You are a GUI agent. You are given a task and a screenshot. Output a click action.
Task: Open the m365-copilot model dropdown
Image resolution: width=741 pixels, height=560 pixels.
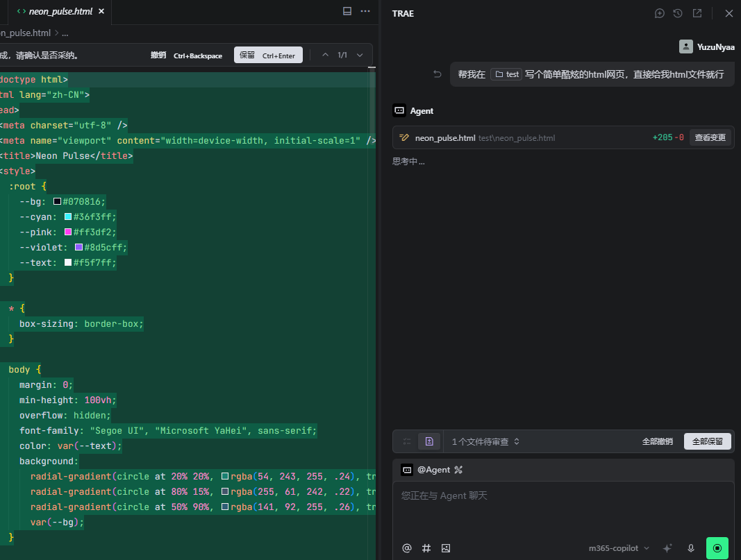619,548
